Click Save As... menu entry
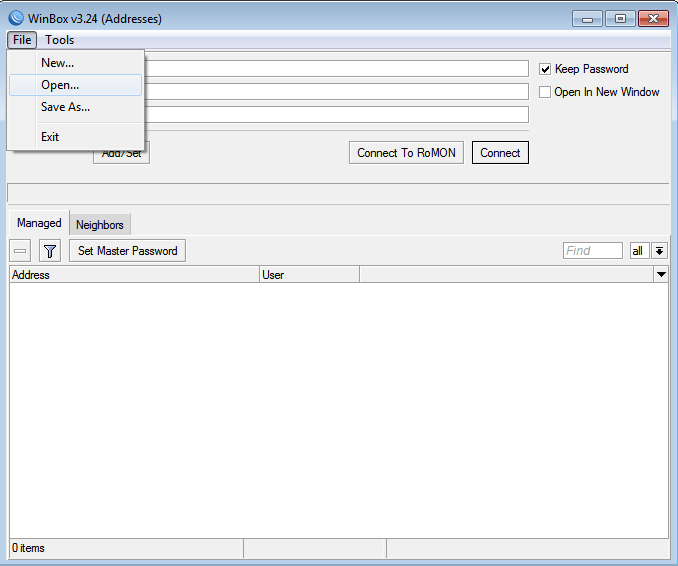678x566 pixels. click(x=65, y=107)
